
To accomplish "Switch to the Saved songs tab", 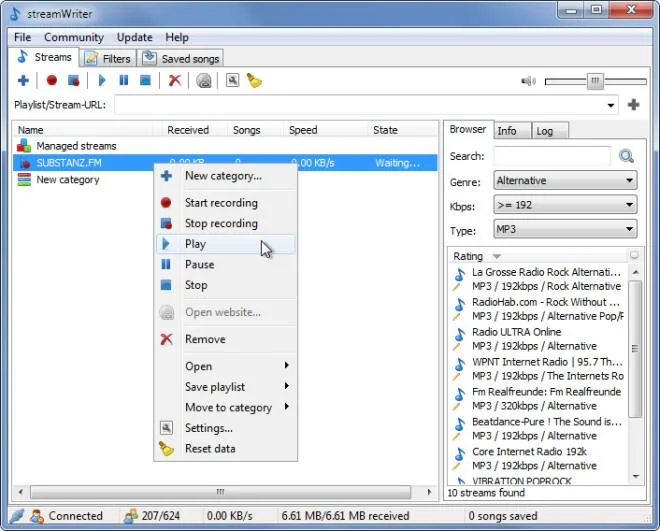I will [x=181, y=58].
